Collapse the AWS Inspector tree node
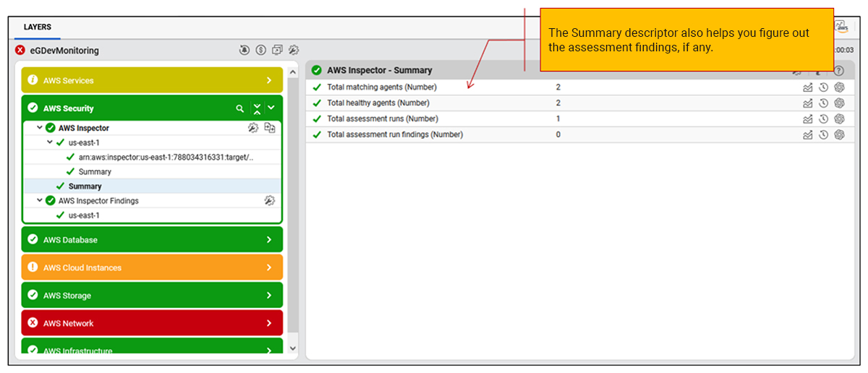The image size is (868, 373). (40, 128)
